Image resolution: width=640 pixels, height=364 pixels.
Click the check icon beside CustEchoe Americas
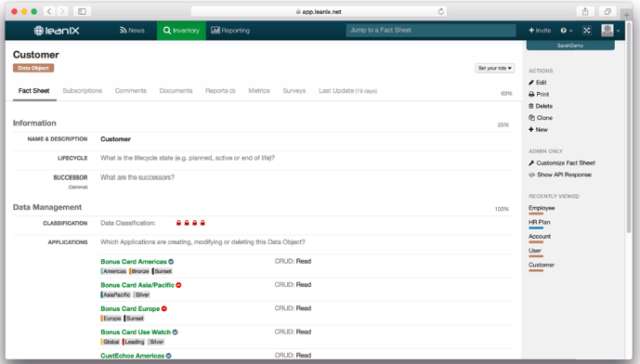tap(168, 356)
